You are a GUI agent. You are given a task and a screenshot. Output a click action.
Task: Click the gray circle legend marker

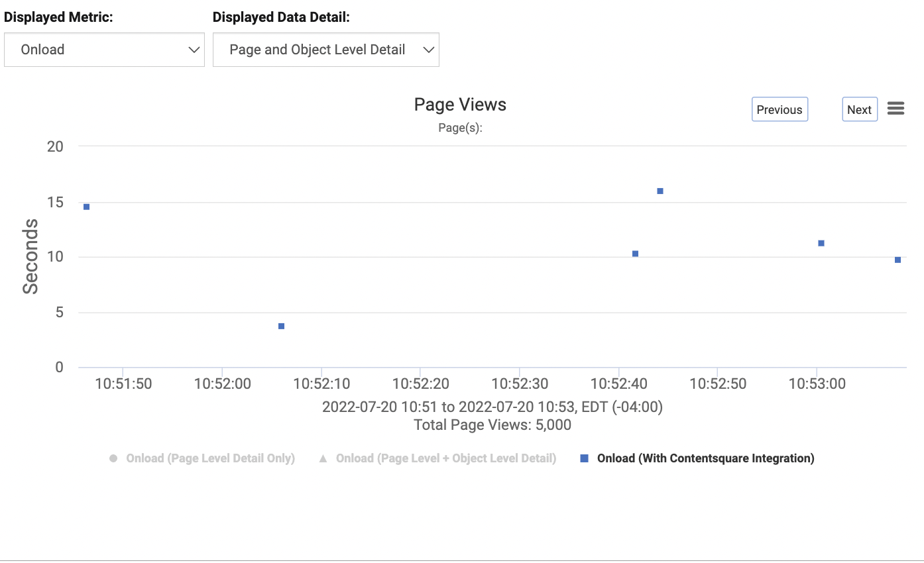pos(113,458)
